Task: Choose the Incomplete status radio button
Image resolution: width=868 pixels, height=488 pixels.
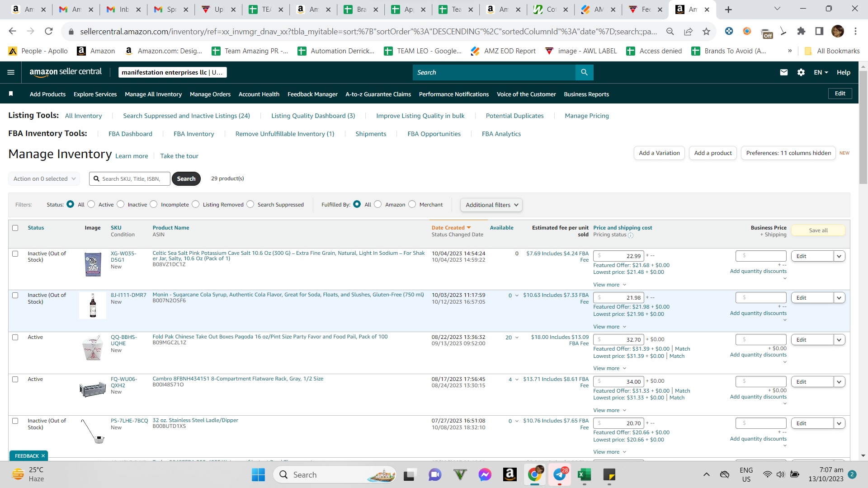Action: point(154,204)
